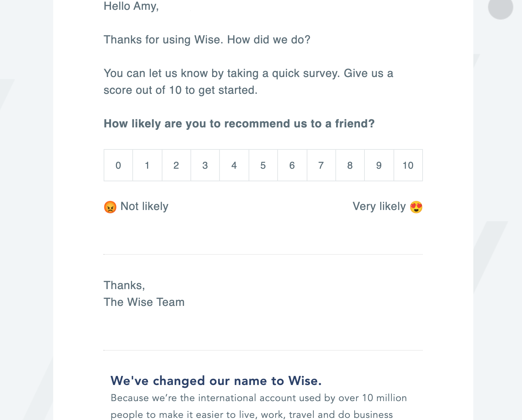
Task: Give the top score of 10
Action: pos(408,165)
